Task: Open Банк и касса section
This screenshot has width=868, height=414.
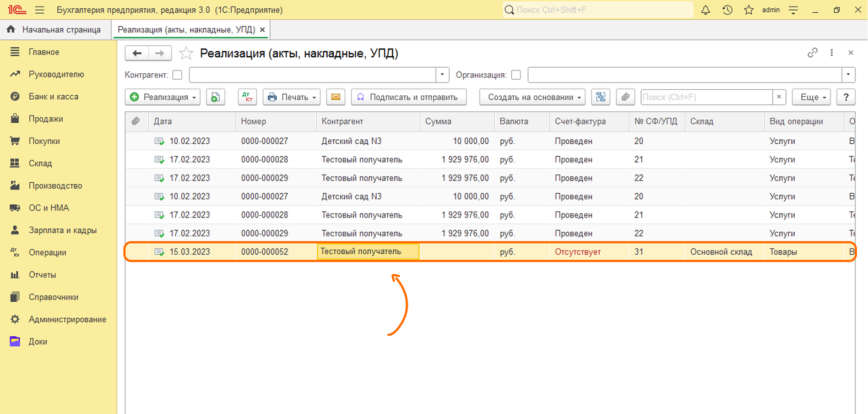Action: [x=53, y=96]
